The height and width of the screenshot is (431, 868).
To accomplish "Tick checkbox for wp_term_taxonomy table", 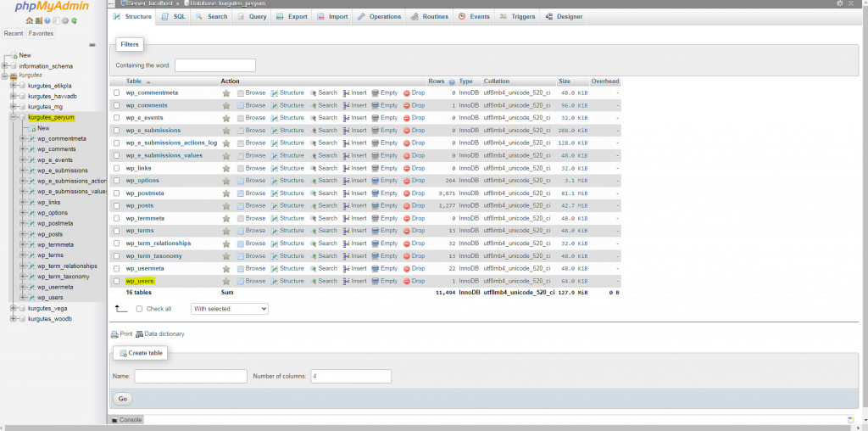I will tap(116, 256).
